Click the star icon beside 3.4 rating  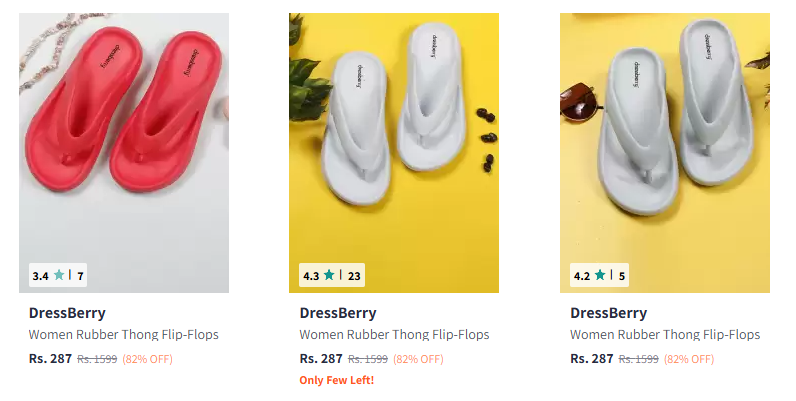click(x=59, y=275)
